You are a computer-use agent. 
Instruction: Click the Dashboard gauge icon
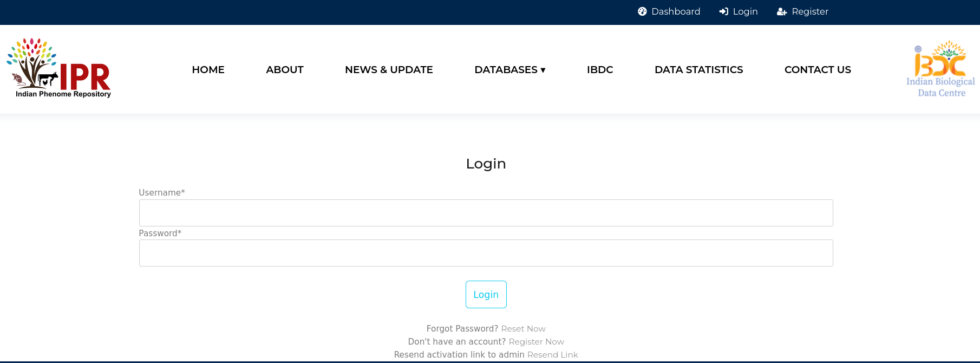pos(642,11)
